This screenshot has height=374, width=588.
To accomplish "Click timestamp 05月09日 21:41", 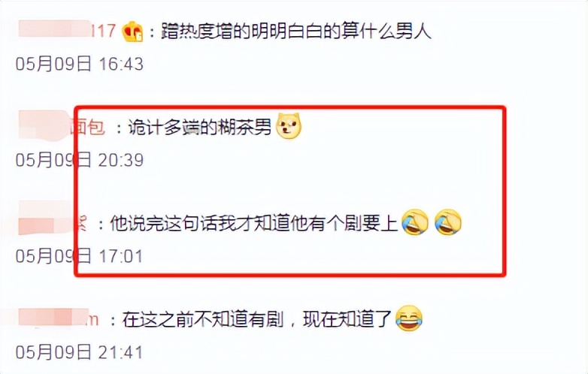I will click(80, 353).
